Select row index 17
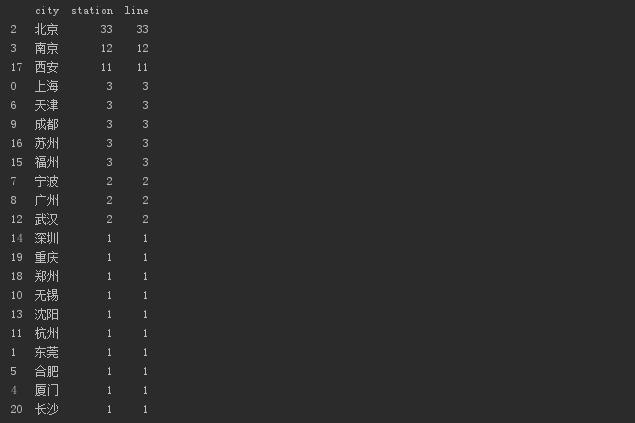This screenshot has width=635, height=423. click(x=13, y=67)
